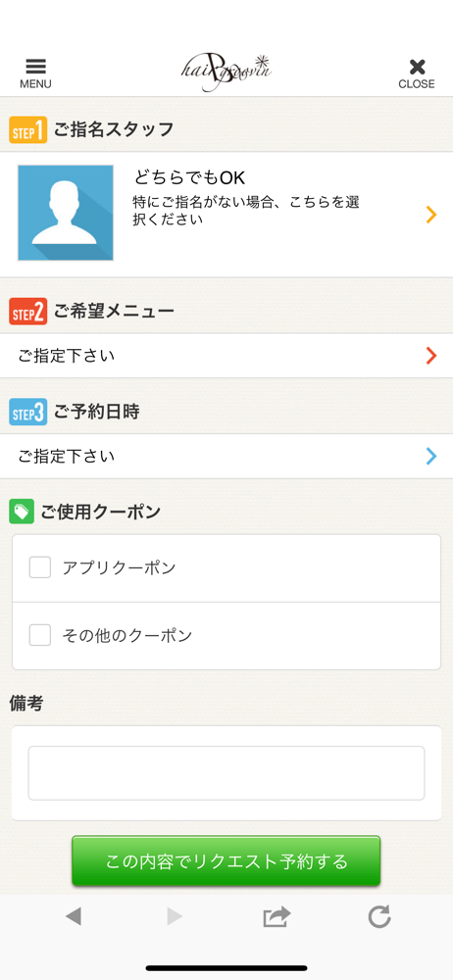The image size is (453, 980).
Task: Expand ご予約日時 with blue chevron
Action: 431,457
